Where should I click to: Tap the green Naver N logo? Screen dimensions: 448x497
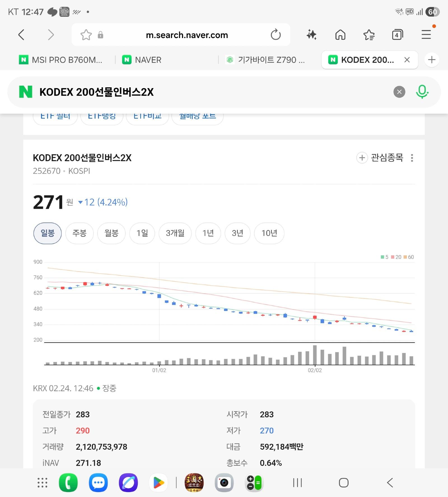pos(26,92)
